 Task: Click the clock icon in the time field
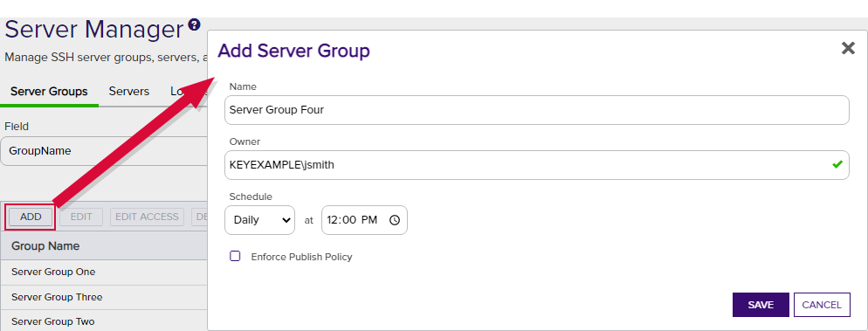394,220
